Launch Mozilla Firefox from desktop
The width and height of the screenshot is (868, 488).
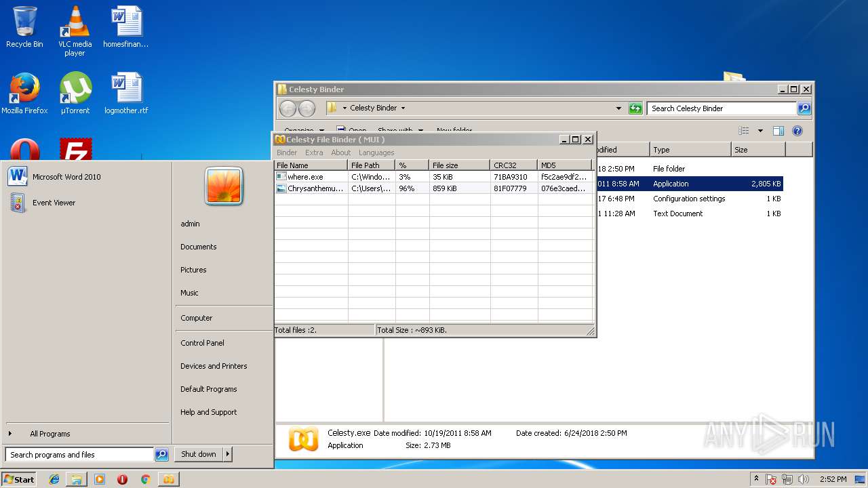pos(24,94)
